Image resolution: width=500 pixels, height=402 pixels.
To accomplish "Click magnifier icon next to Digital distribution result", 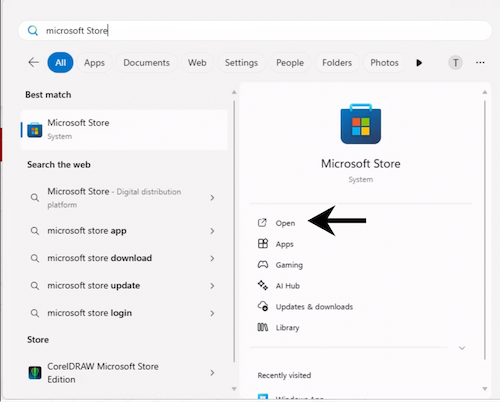I will pyautogui.click(x=35, y=198).
